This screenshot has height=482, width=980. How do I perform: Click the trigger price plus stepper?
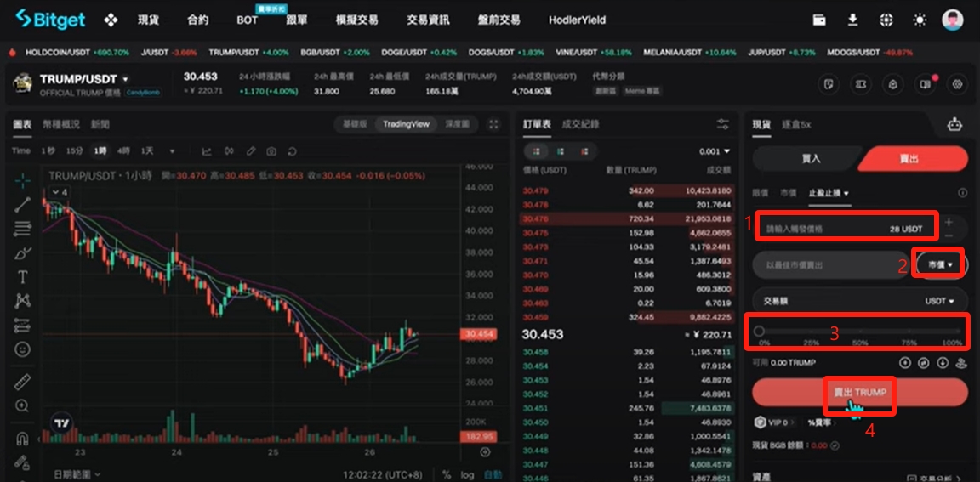pos(949,222)
